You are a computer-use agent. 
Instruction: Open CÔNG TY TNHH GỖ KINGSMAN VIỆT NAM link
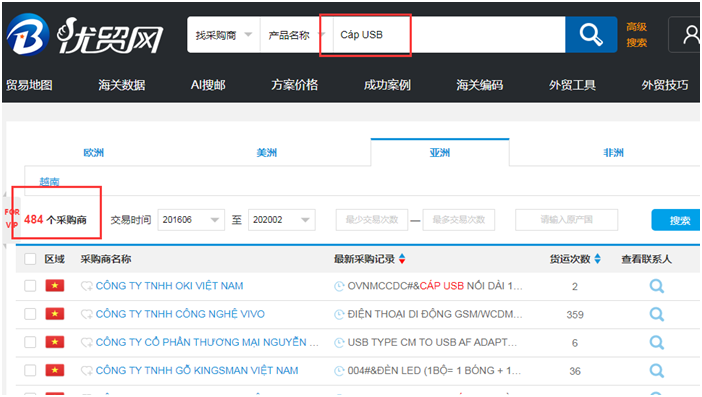click(197, 370)
